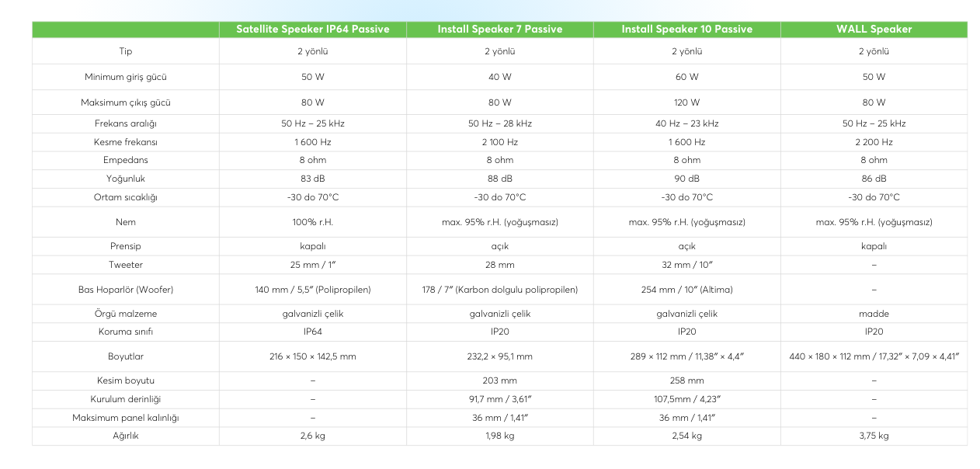This screenshot has height=469, width=980.
Task: Click the Install Speaker 10 Passive header
Action: (686, 30)
